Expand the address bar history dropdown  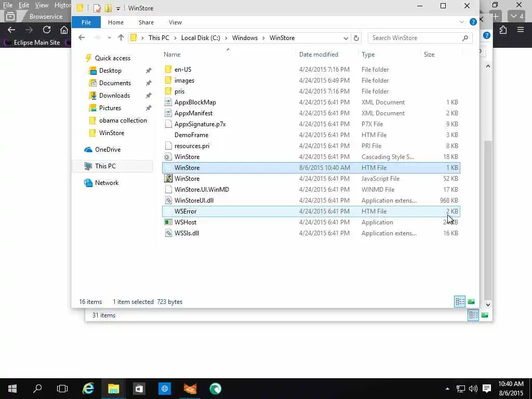tap(345, 38)
